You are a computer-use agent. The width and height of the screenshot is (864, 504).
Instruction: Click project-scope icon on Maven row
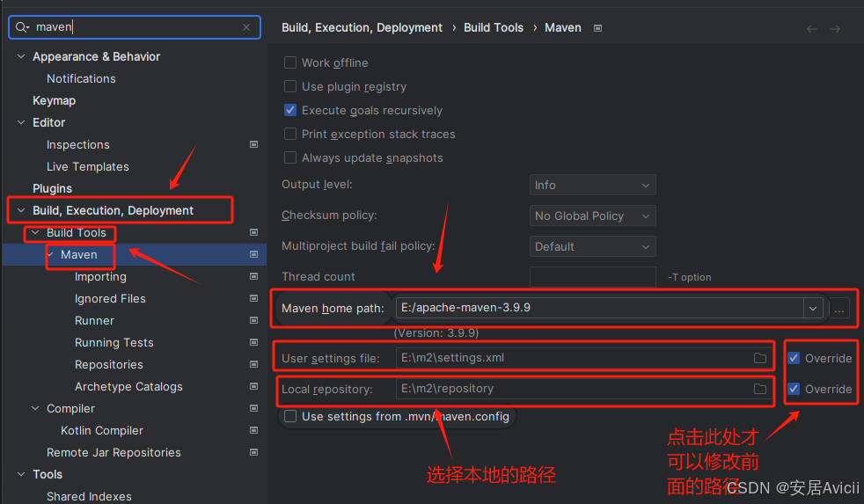pyautogui.click(x=254, y=254)
